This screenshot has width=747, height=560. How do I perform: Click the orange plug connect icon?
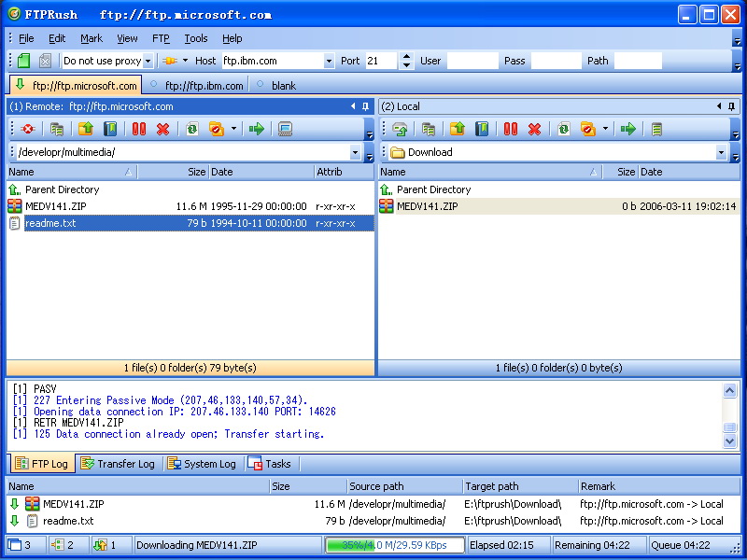tap(170, 61)
